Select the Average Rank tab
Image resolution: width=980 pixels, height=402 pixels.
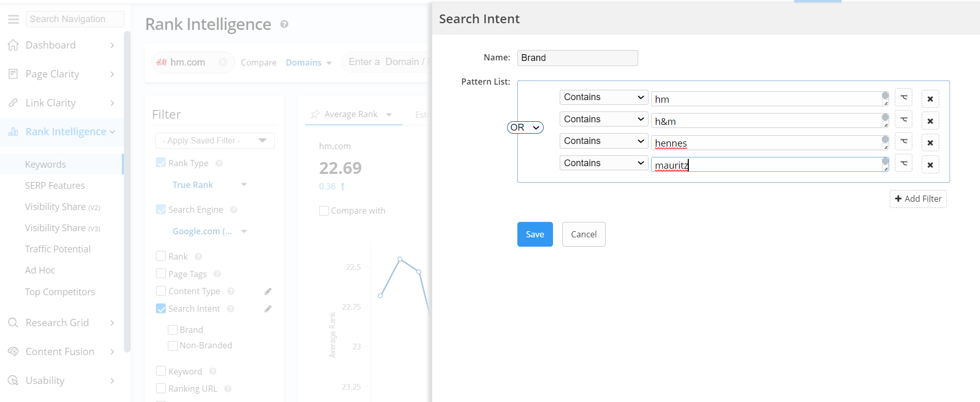351,114
